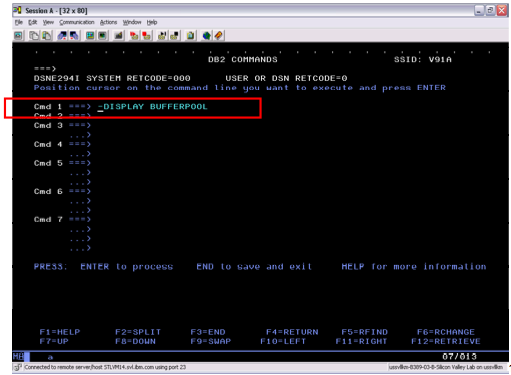This screenshot has height=375, width=511.
Task: Click the F4=RETURN function key label
Action: pos(292,332)
